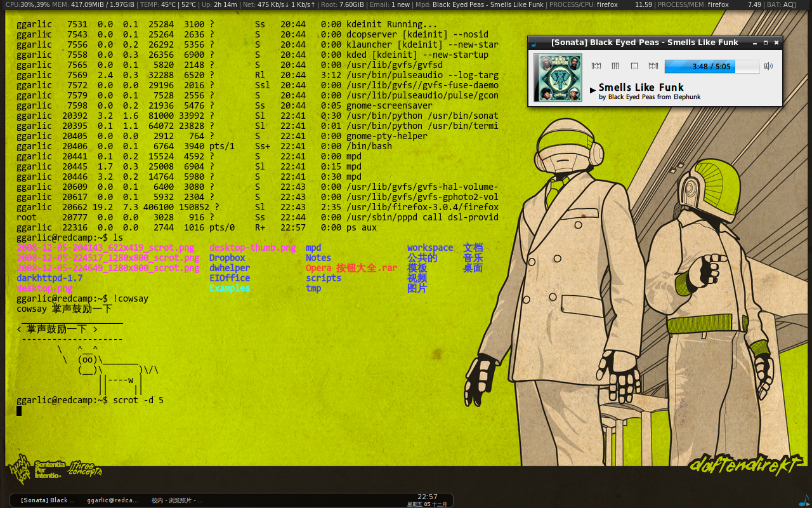Click the 'scripts' directory name

[x=324, y=278]
